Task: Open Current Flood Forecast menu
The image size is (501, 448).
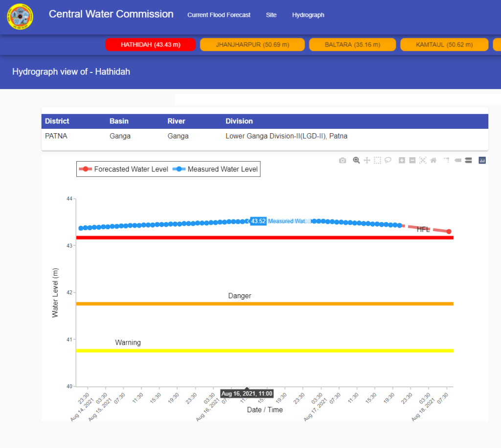Action: click(x=219, y=15)
